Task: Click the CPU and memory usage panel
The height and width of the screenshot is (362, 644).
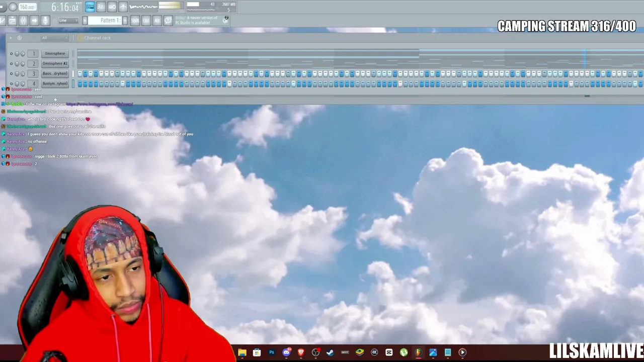Action: (210, 7)
